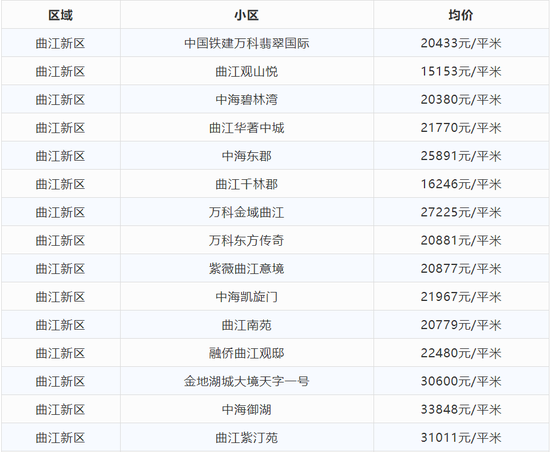Click 曲江新区 in the 曲江紫汀苑 row
The height and width of the screenshot is (452, 550).
60,438
